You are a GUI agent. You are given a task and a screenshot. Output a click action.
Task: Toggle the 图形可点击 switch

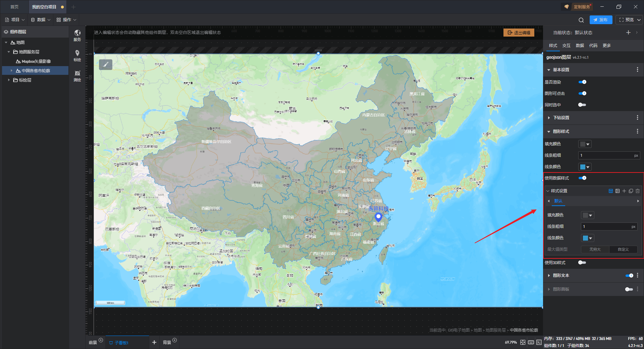[582, 93]
